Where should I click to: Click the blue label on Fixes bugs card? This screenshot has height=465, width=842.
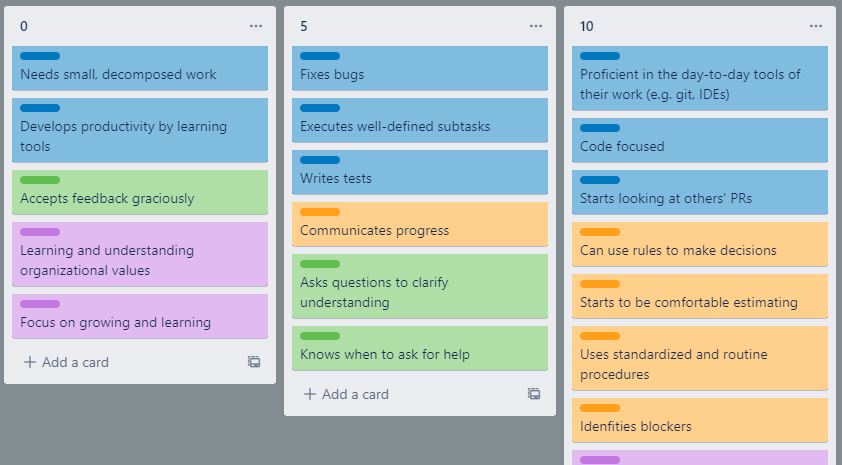coord(320,56)
